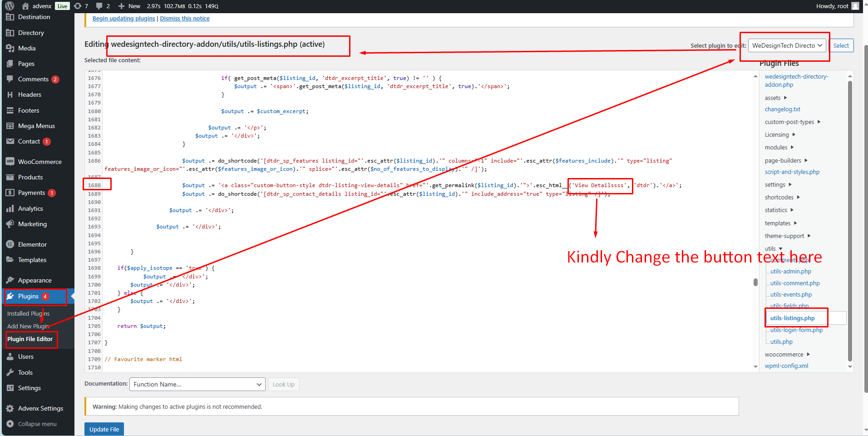Open Installed Plugins submenu

point(28,313)
